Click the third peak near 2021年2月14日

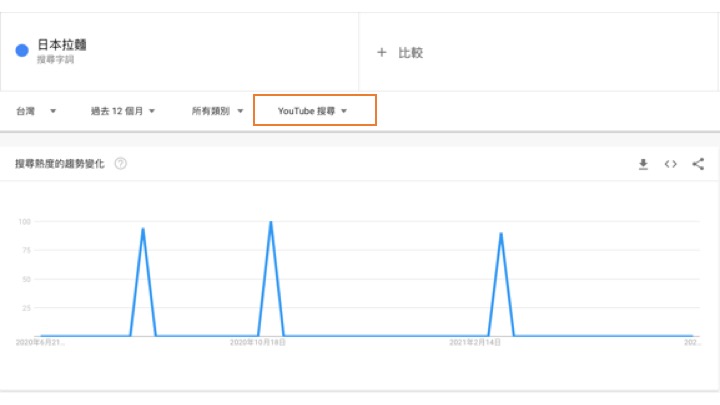click(500, 234)
